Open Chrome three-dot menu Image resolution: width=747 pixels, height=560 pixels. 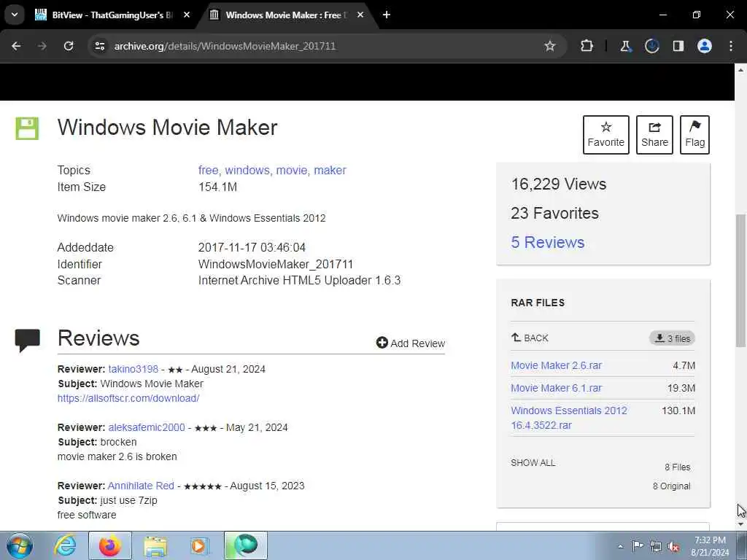point(731,46)
